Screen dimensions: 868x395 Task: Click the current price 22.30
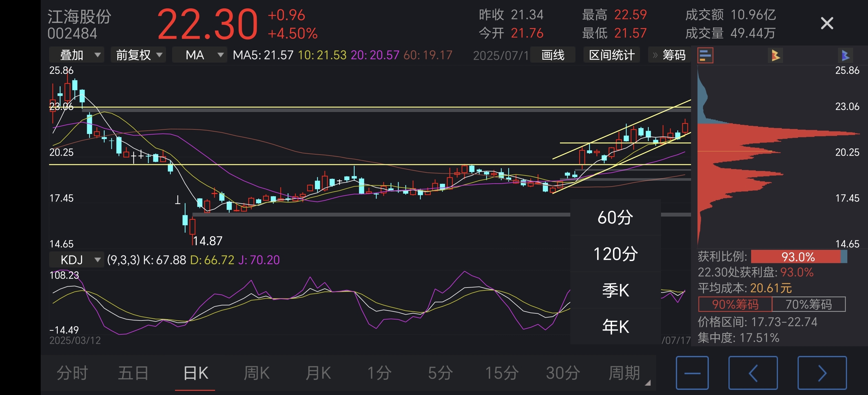tap(208, 24)
